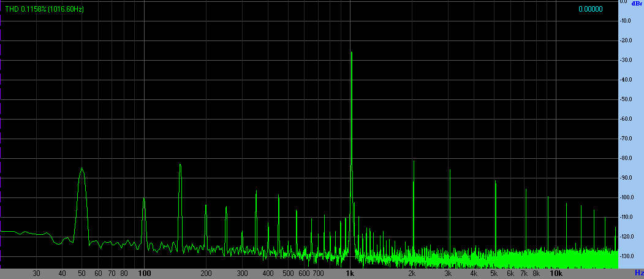
Task: Click the bold 10k frequency axis label
Action: (x=556, y=273)
